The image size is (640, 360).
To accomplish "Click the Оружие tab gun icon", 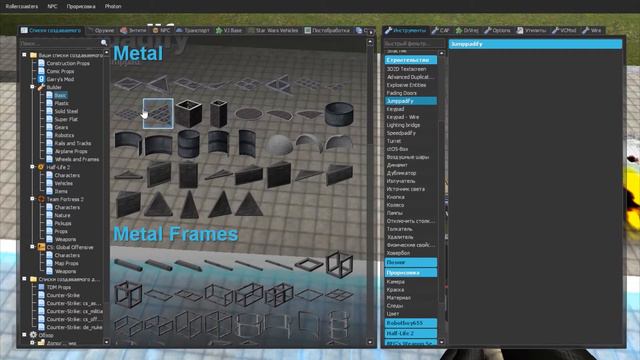I will pos(91,30).
